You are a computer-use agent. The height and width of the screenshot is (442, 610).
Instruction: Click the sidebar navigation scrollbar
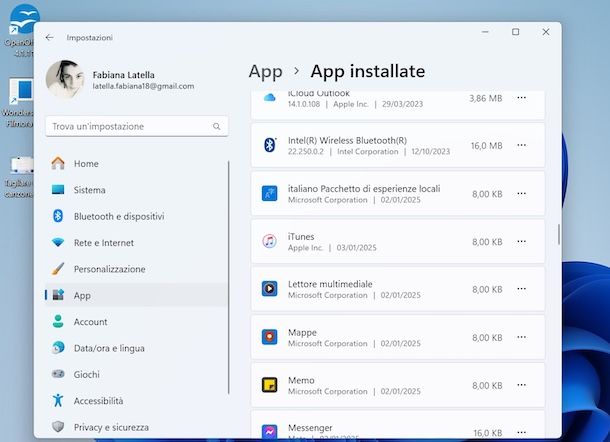228,277
